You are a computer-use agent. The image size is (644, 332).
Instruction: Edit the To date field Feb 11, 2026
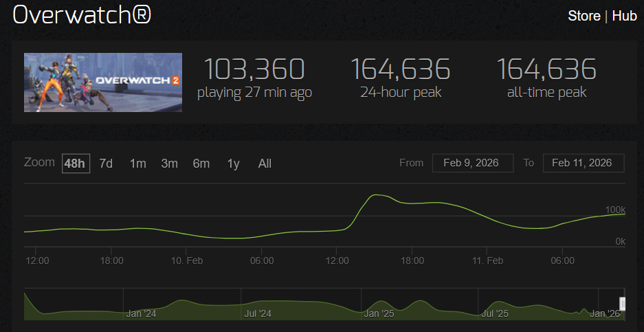(x=584, y=163)
